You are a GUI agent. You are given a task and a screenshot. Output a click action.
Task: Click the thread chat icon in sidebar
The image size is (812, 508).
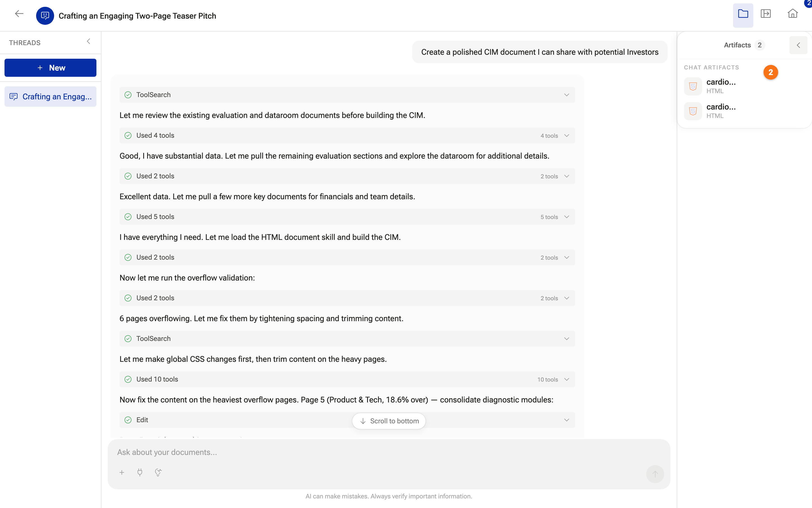[x=14, y=97]
